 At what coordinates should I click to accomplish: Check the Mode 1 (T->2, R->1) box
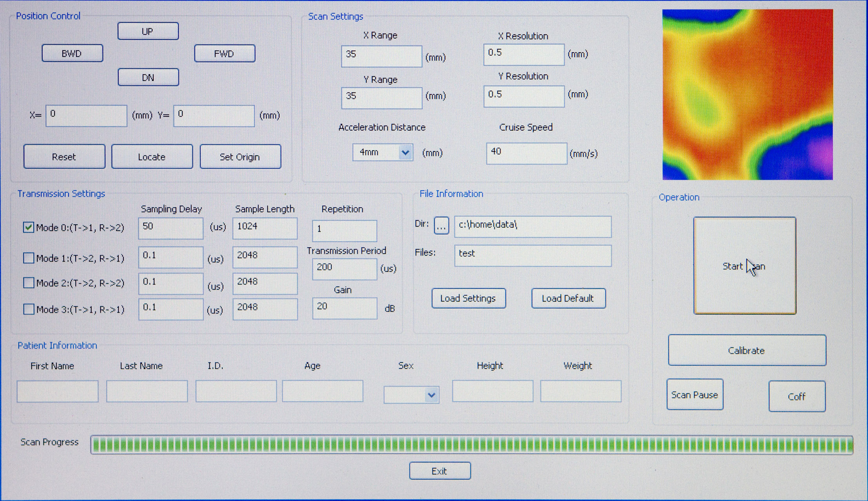coord(29,258)
